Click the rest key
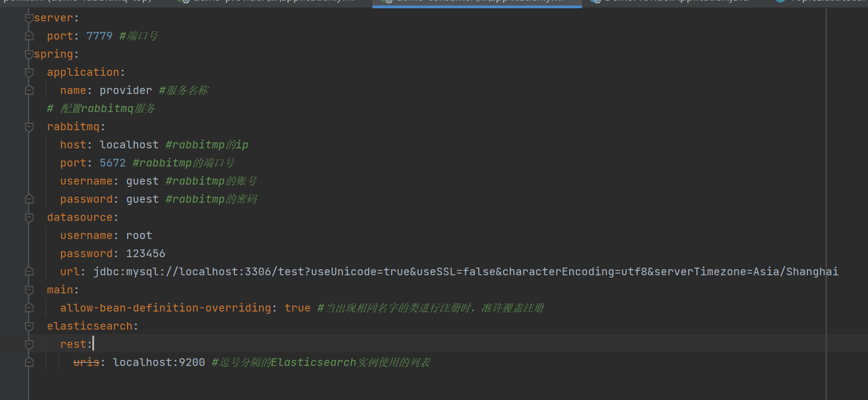Viewport: 868px width, 400px height. 73,345
